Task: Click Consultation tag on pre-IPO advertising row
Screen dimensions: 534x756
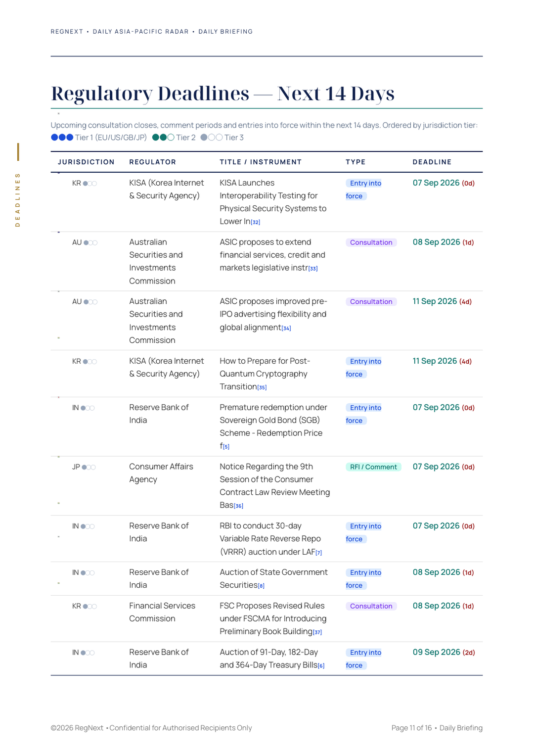Action: click(371, 302)
